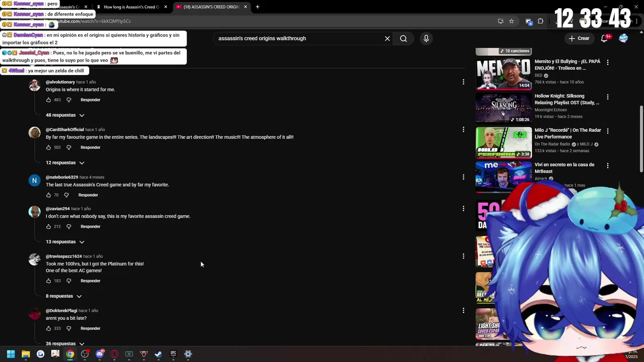Reply to @zavian294 via Responder
Screen dimensions: 644x362
click(91, 227)
